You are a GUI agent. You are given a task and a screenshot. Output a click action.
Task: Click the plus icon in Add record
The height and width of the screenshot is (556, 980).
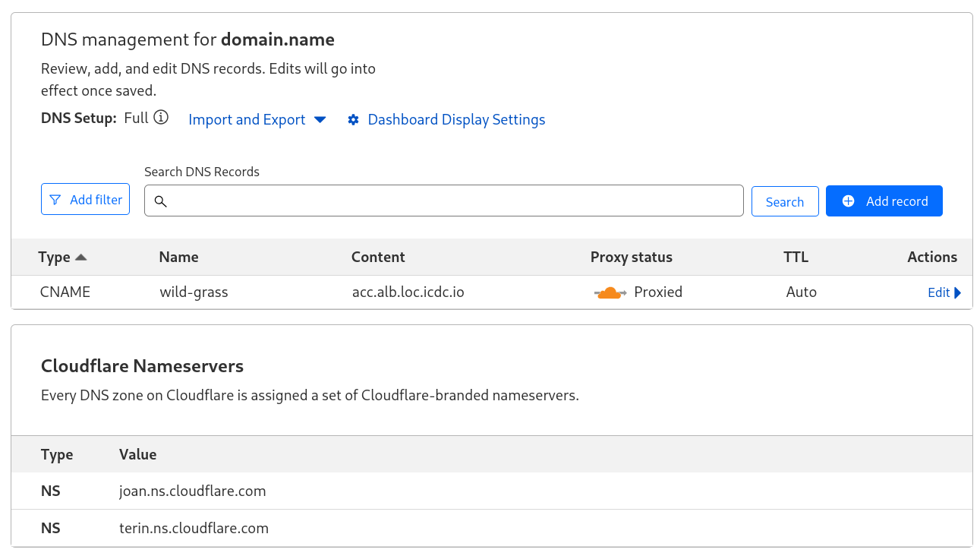[849, 201]
